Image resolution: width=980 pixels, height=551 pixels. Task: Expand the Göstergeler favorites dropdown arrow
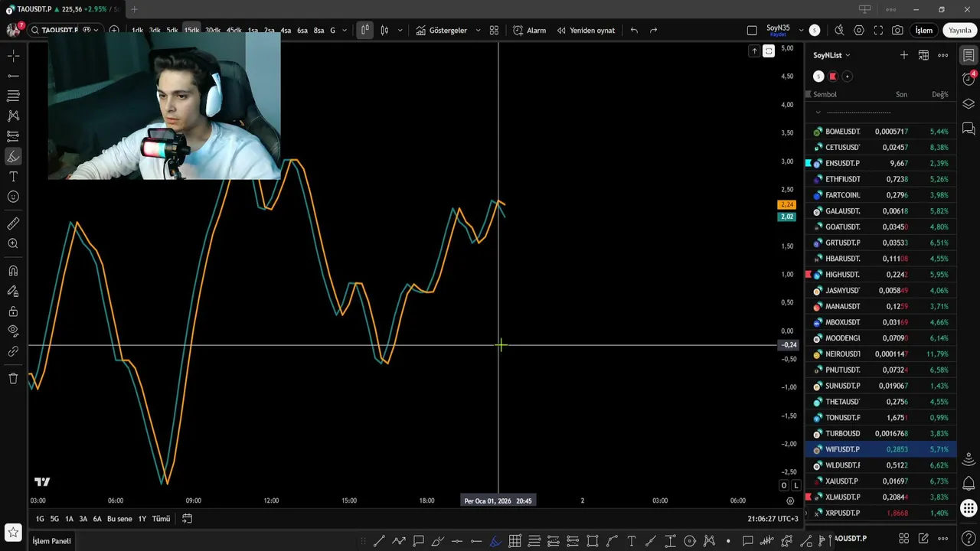(x=478, y=31)
